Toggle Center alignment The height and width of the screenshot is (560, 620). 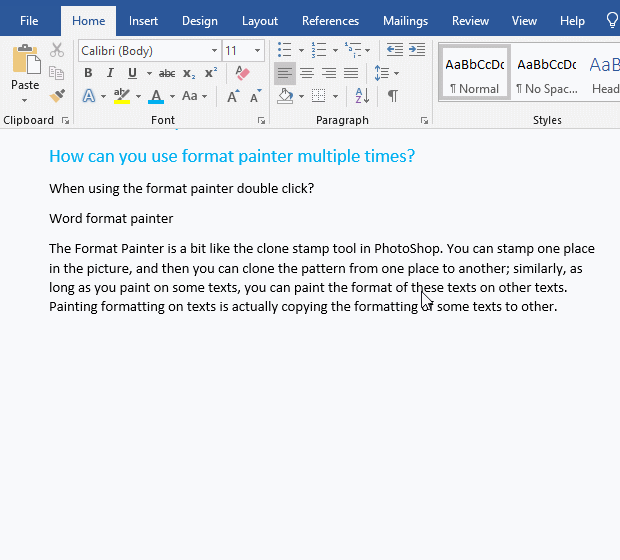click(307, 73)
